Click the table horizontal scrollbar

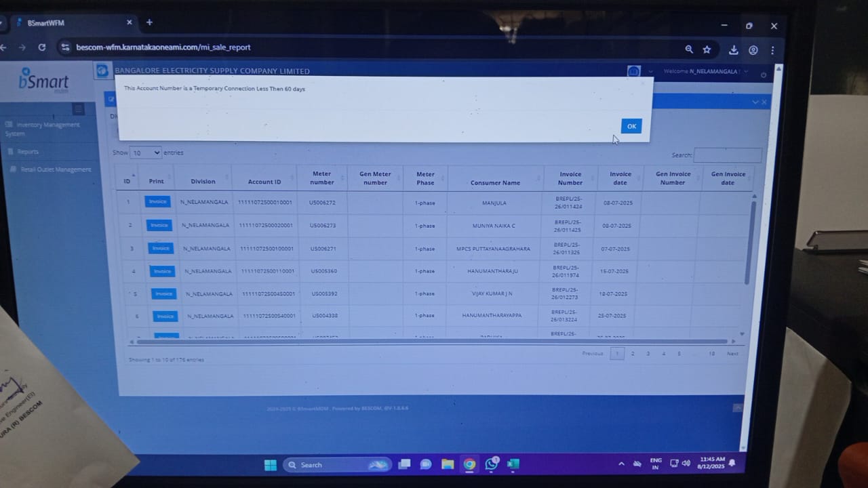pos(431,342)
